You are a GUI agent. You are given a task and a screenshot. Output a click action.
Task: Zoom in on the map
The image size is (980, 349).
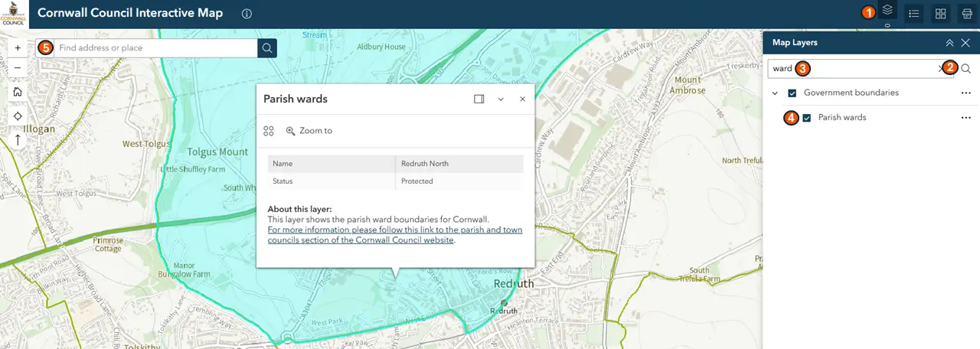pyautogui.click(x=18, y=47)
